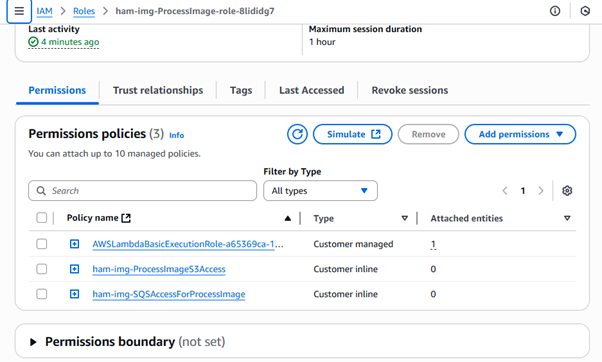
Task: Select all policies with header checkbox
Action: [41, 218]
